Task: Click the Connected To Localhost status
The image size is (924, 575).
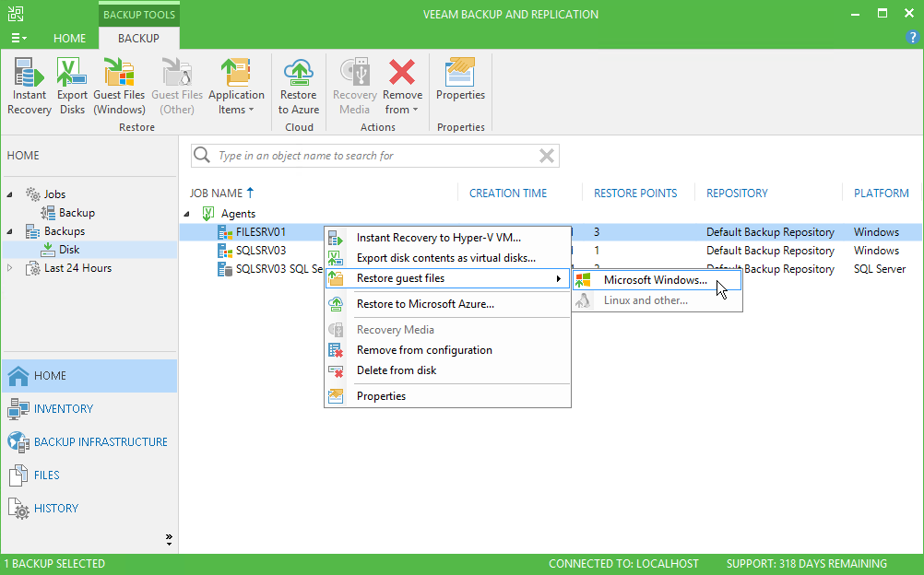Action: [623, 564]
